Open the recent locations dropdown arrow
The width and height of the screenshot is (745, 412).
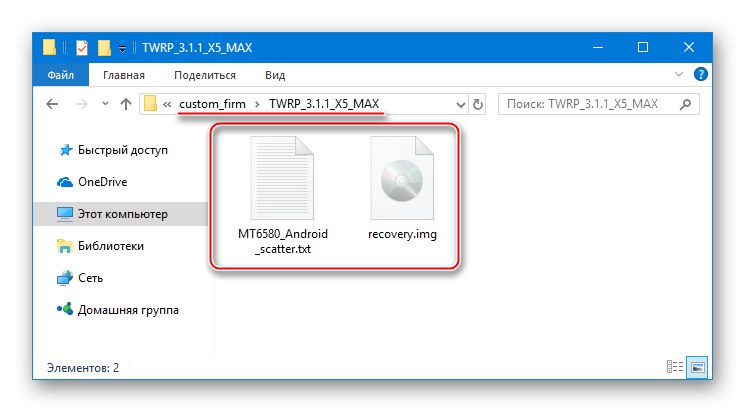105,104
